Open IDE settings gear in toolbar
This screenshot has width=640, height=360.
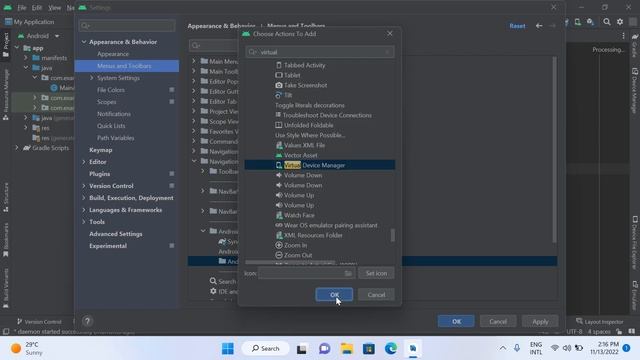(620, 22)
